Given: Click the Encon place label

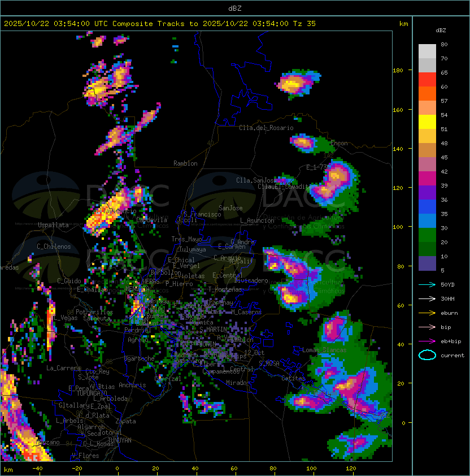Looking at the screenshot, I should pos(339,143).
